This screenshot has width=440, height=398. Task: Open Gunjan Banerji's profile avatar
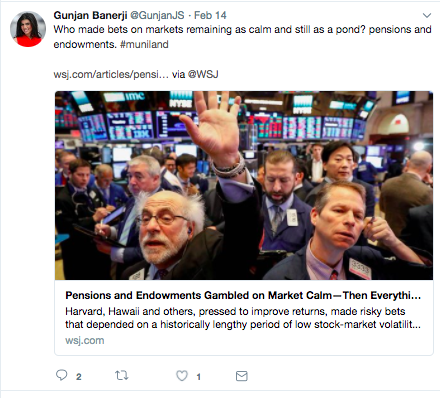click(x=28, y=29)
